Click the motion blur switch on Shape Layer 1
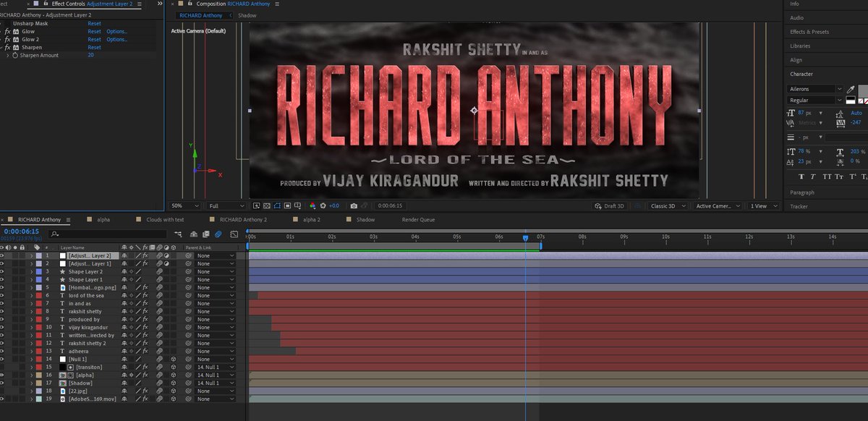 click(x=159, y=280)
